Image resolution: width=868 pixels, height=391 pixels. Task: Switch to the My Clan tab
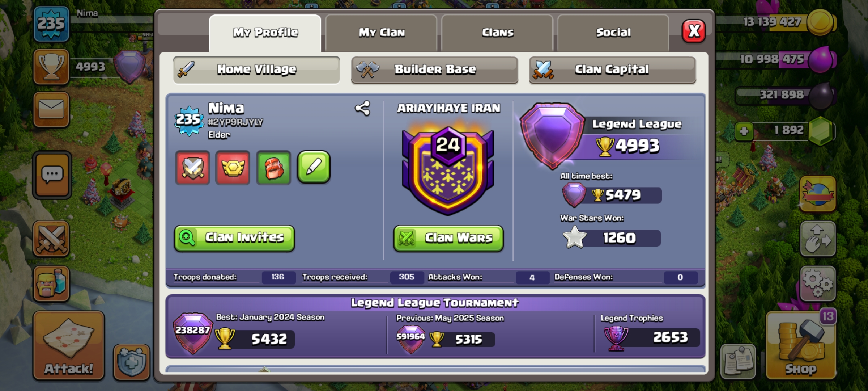coord(382,33)
